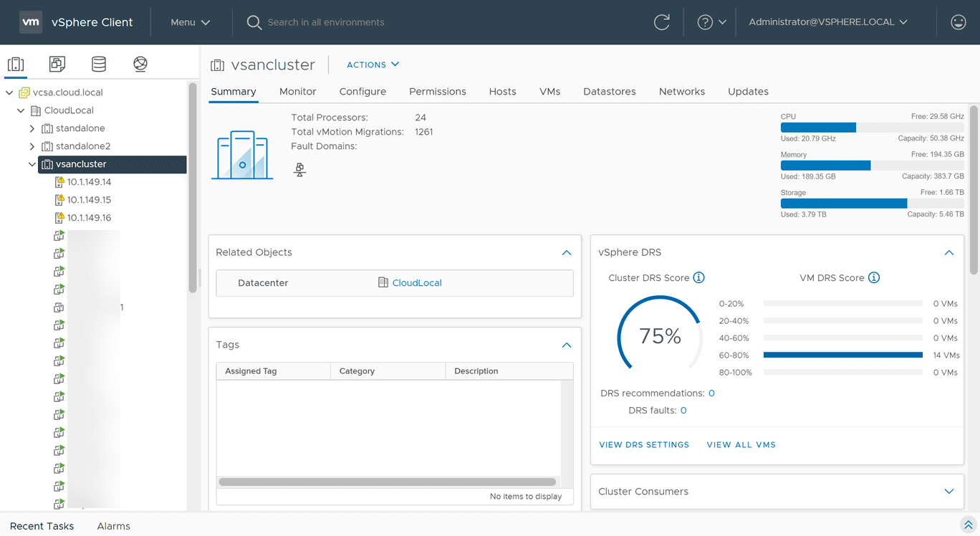Open the Actions dropdown for vsancluster

[x=373, y=64]
